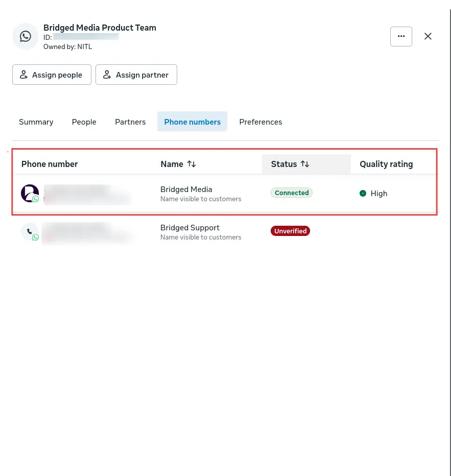Click the Unverified status badge
Image resolution: width=451 pixels, height=476 pixels.
(291, 231)
